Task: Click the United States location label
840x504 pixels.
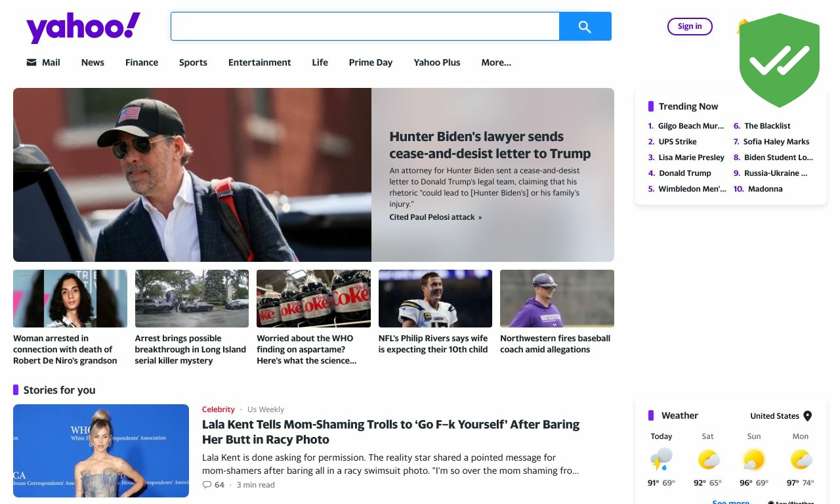Action: coord(774,416)
